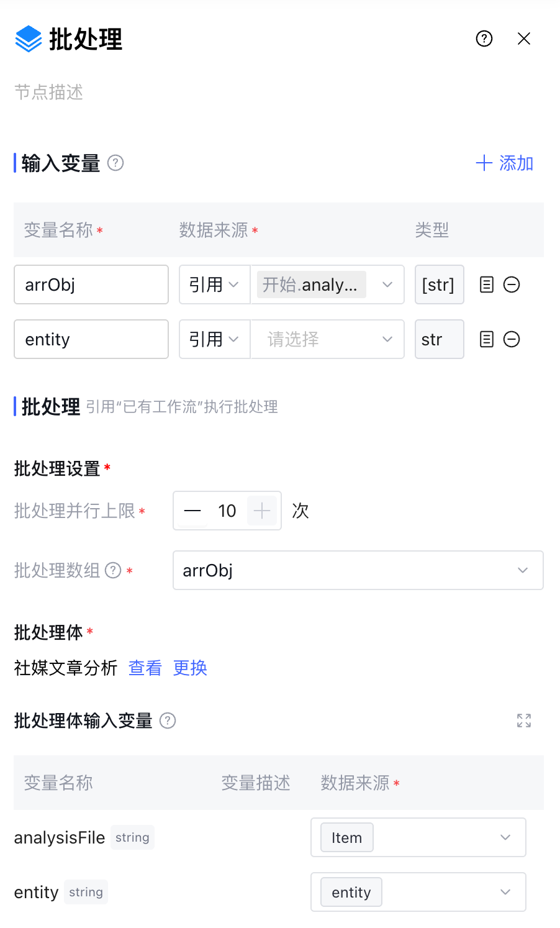Click the help icon beside 批处理体输入变量

click(168, 721)
